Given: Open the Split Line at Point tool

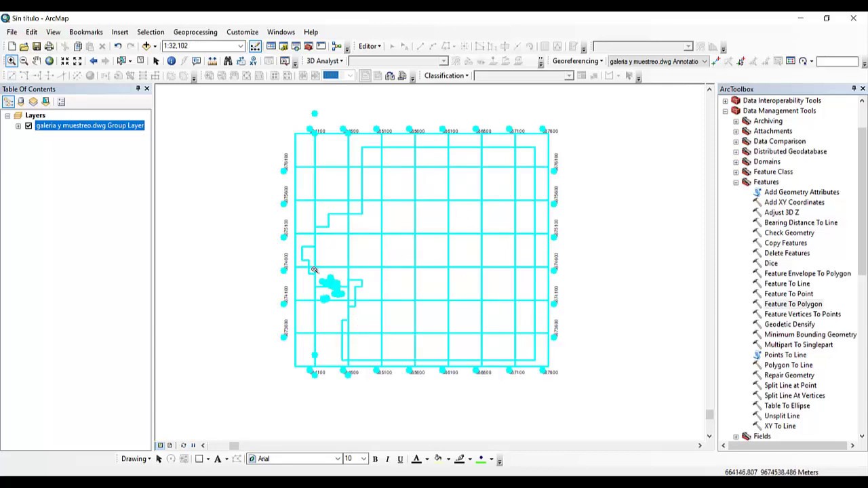Looking at the screenshot, I should point(790,386).
